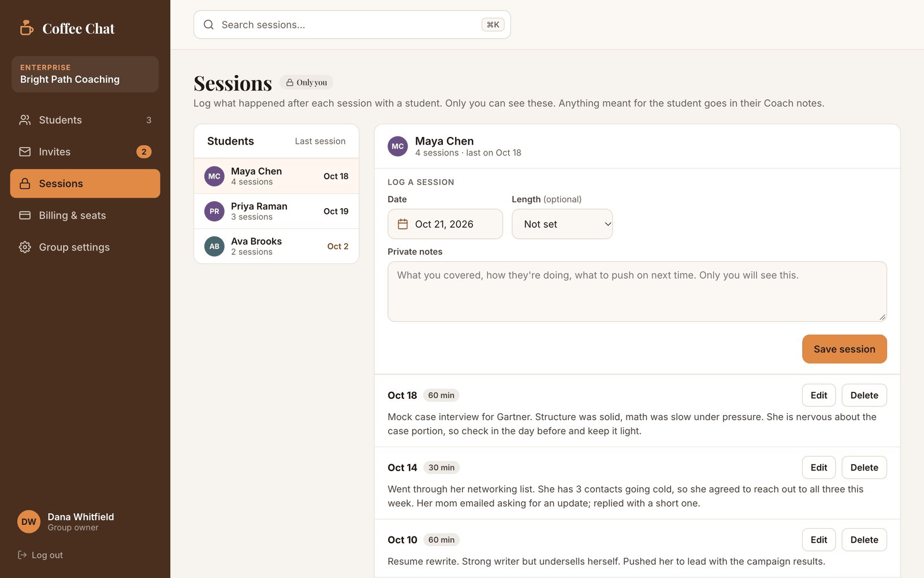The width and height of the screenshot is (924, 578).
Task: Open the Length dropdown set to Not set
Action: pos(562,224)
